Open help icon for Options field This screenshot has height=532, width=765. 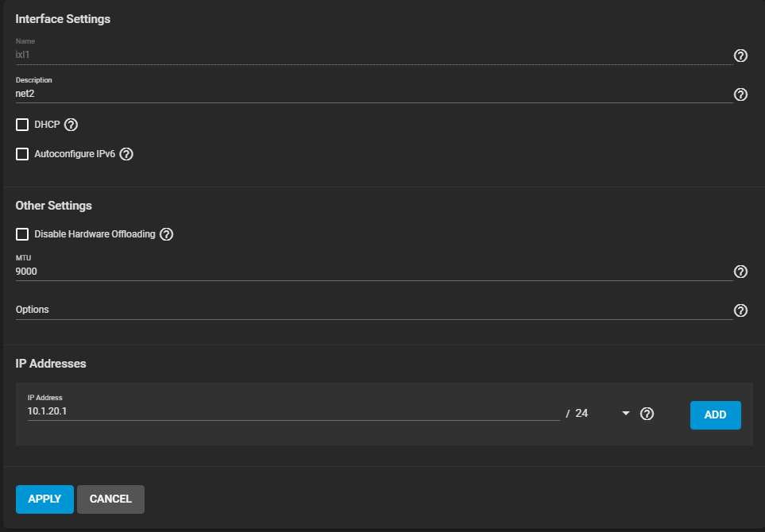pyautogui.click(x=740, y=310)
